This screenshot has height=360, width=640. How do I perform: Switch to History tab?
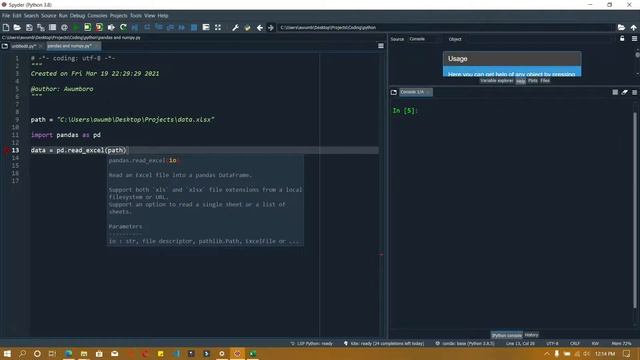pyautogui.click(x=531, y=335)
